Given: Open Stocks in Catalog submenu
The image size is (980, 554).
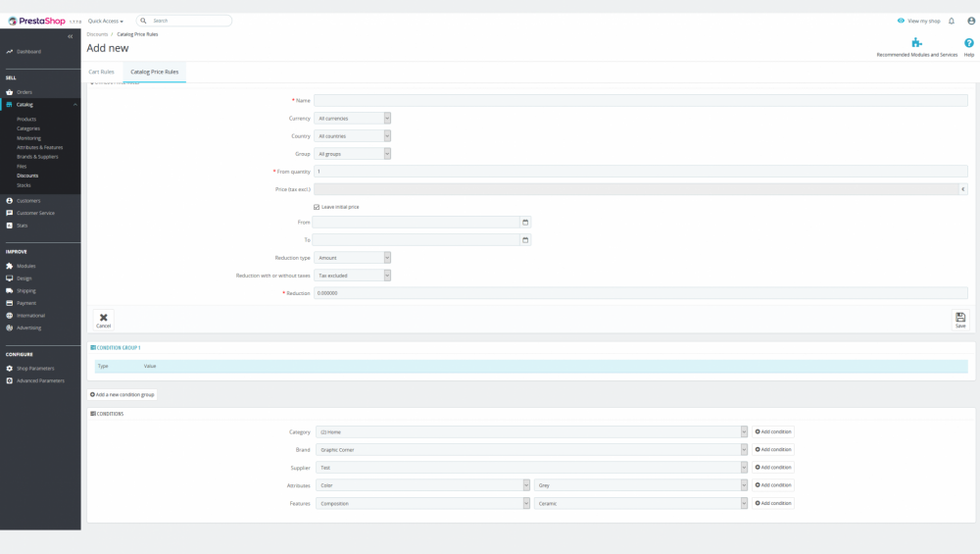Looking at the screenshot, I should coord(24,185).
